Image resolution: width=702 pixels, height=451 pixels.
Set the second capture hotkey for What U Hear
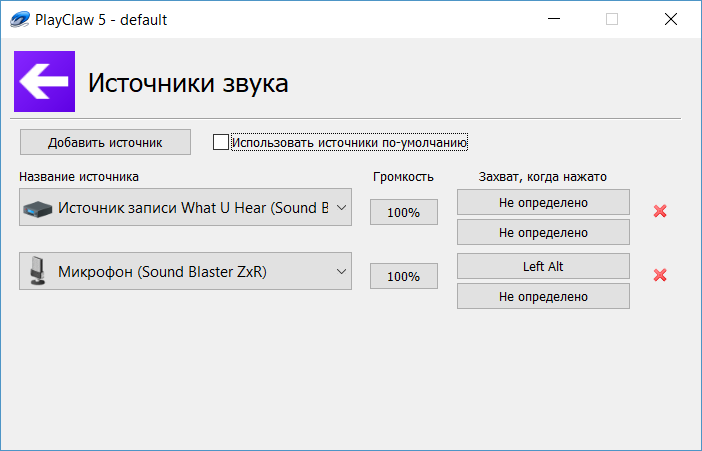pos(543,232)
